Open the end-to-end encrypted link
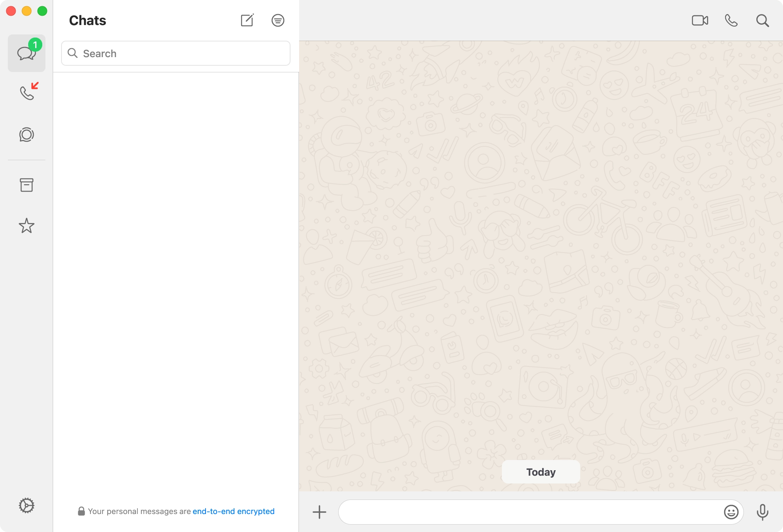The height and width of the screenshot is (532, 783). (x=234, y=511)
